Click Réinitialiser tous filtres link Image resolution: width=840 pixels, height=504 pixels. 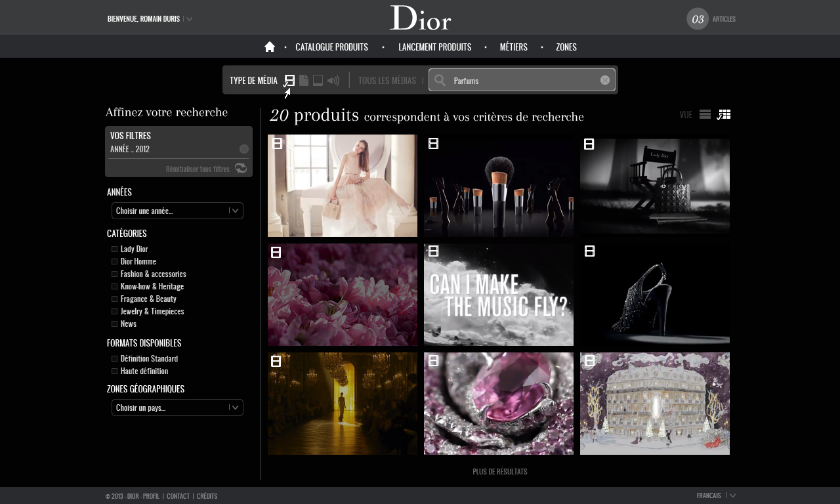point(198,169)
